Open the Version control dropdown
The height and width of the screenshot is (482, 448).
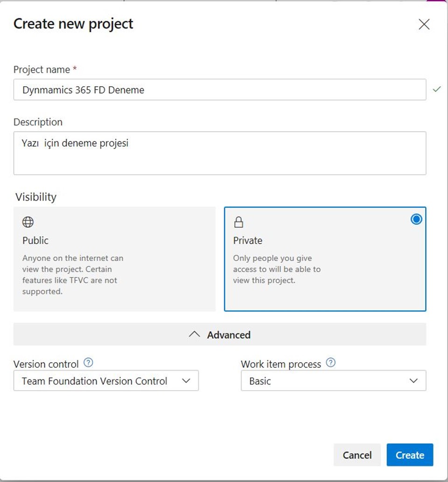click(106, 381)
